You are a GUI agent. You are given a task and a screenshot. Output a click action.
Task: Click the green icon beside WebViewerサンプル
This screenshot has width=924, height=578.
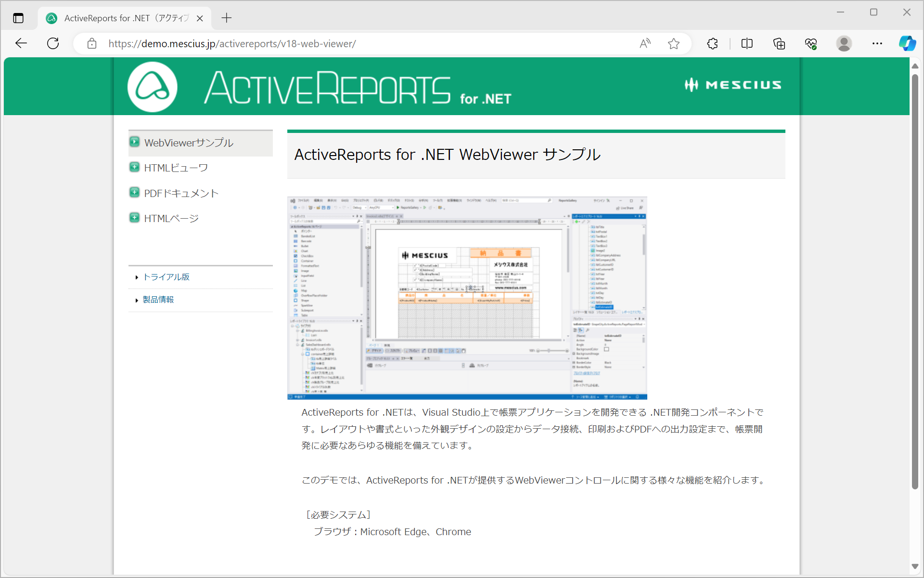click(x=135, y=142)
